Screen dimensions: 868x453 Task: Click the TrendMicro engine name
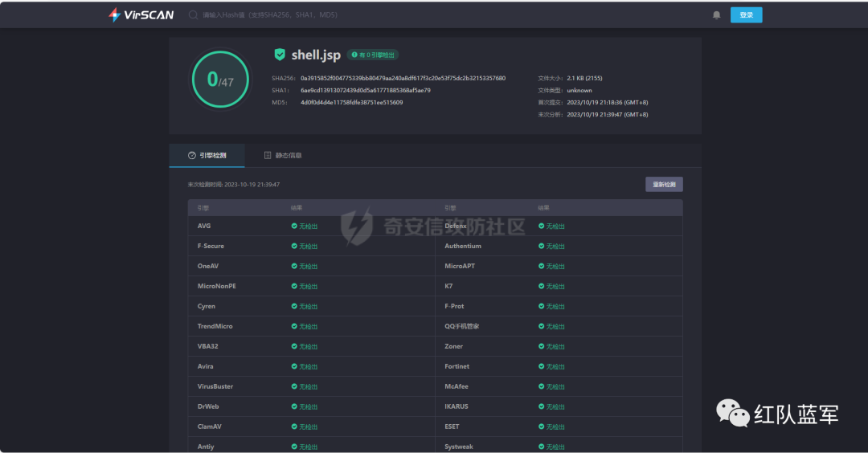tap(215, 326)
